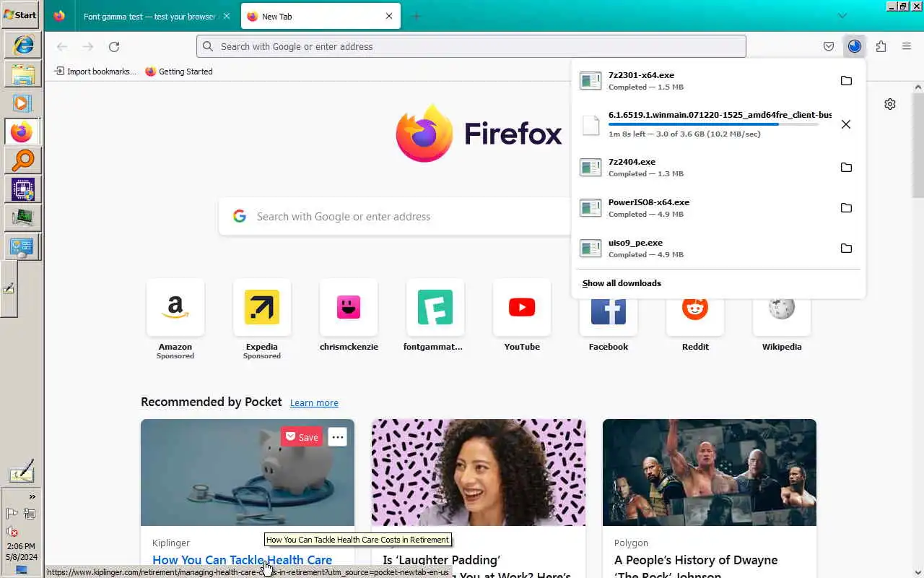Select the New Tab tab
The image size is (924, 578).
pos(321,16)
